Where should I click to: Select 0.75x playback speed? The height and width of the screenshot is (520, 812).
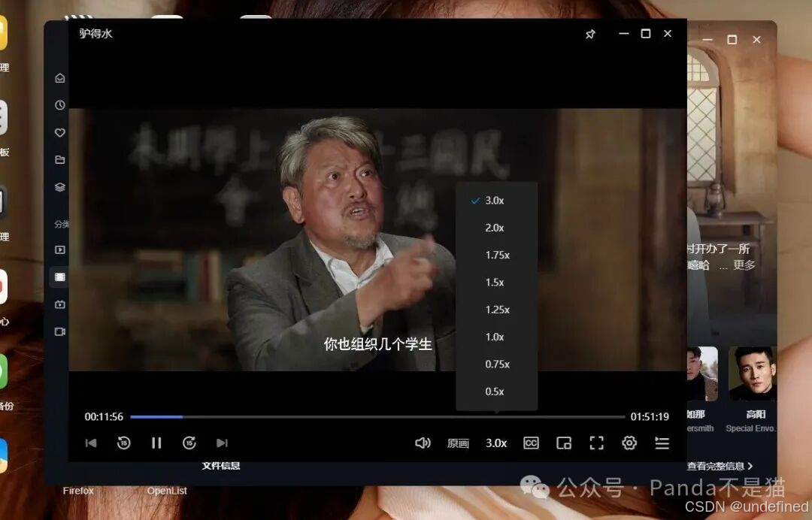tap(496, 364)
